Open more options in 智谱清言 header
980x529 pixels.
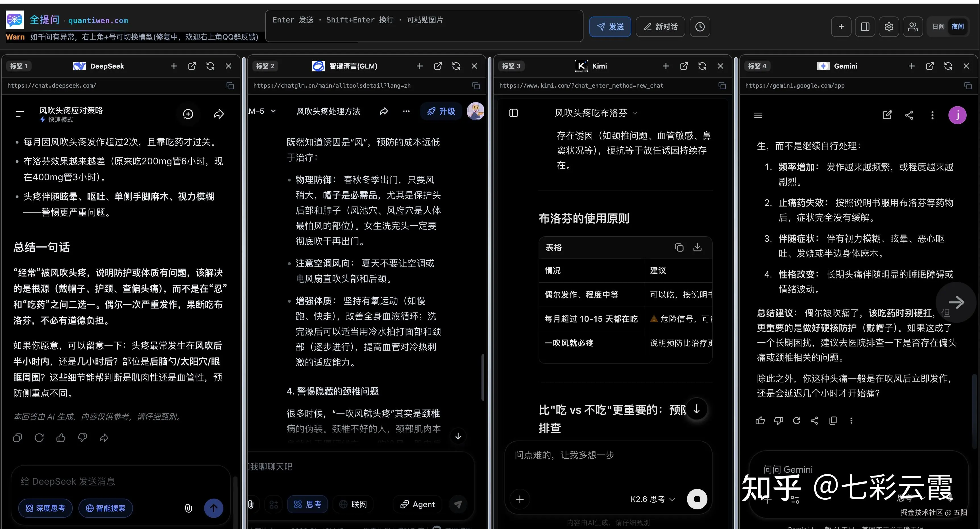coord(406,111)
